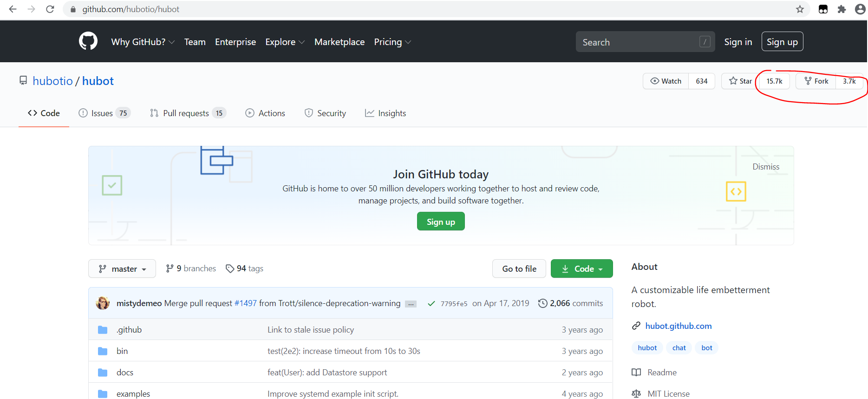The width and height of the screenshot is (868, 399).
Task: Select the chat topic tag
Action: [x=679, y=348]
